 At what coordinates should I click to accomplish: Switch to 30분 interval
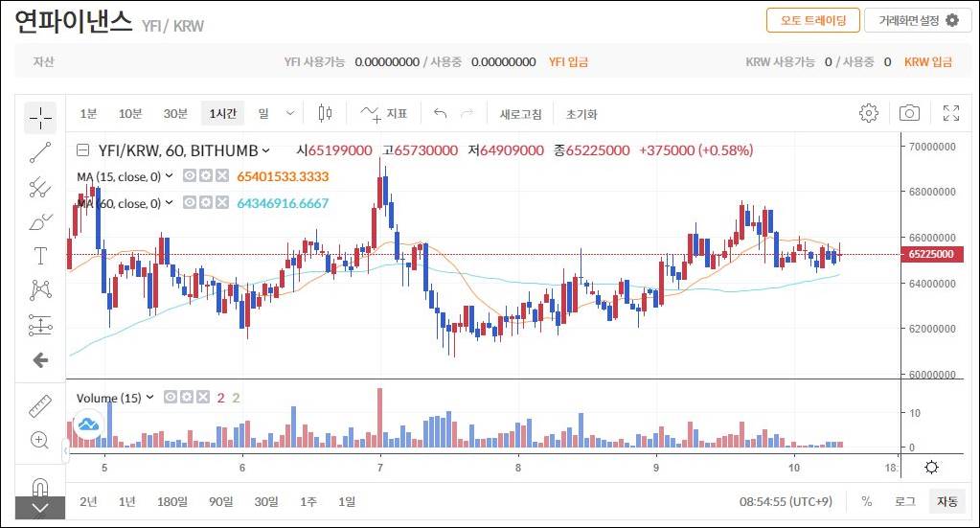coord(175,114)
